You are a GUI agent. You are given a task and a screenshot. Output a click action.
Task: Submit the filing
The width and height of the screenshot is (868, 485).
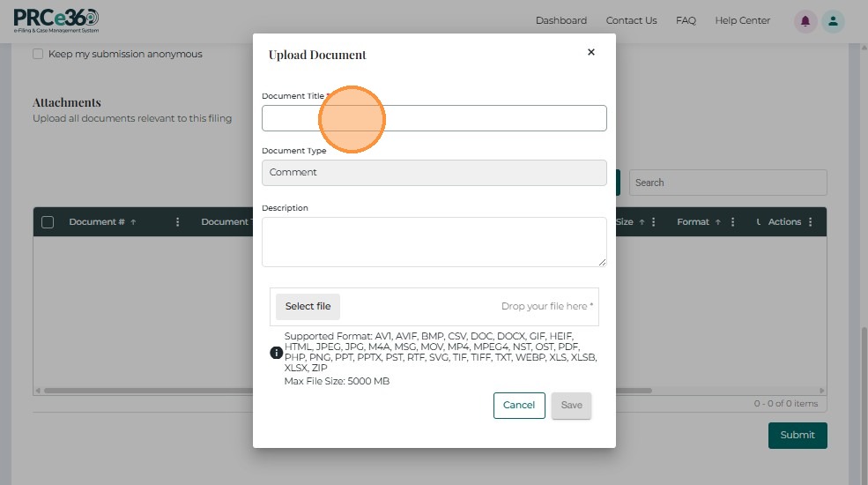coord(798,435)
